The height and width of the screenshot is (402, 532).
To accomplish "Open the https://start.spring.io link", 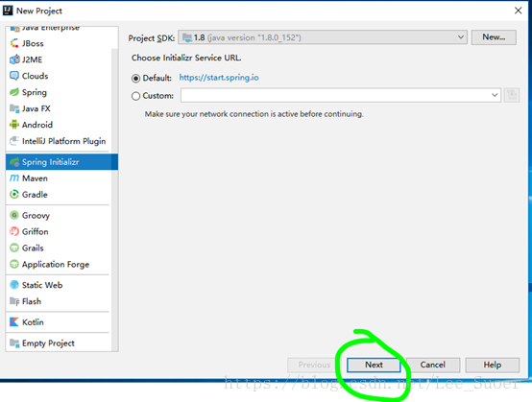I will (x=219, y=78).
